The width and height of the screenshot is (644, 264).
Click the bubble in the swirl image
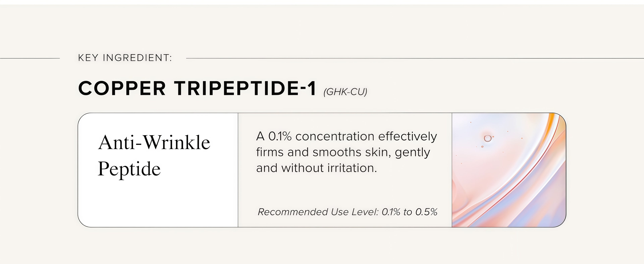488,138
